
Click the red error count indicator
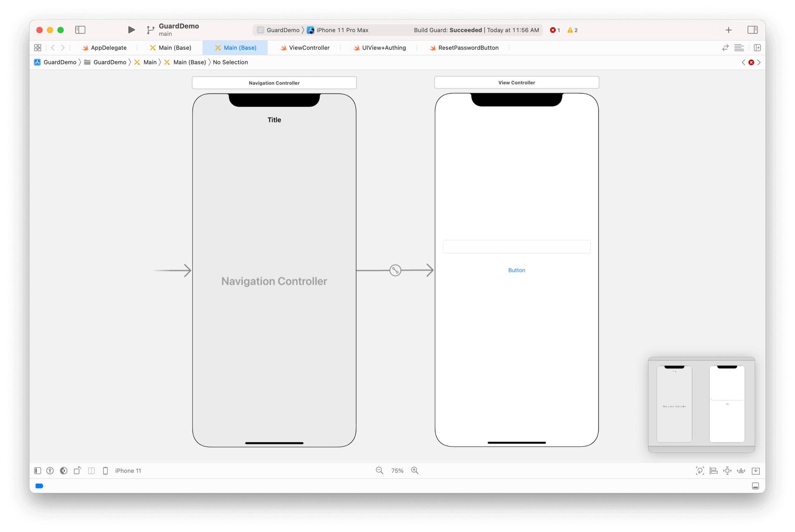(x=555, y=30)
